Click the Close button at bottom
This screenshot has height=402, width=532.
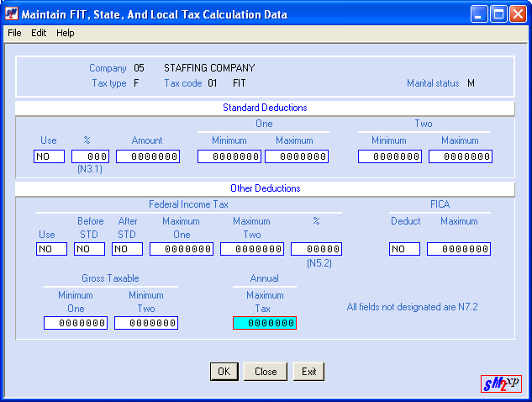[x=266, y=372]
